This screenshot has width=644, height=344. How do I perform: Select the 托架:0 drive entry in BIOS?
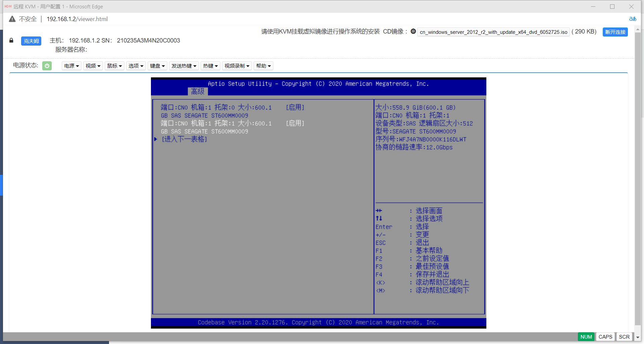(x=232, y=111)
